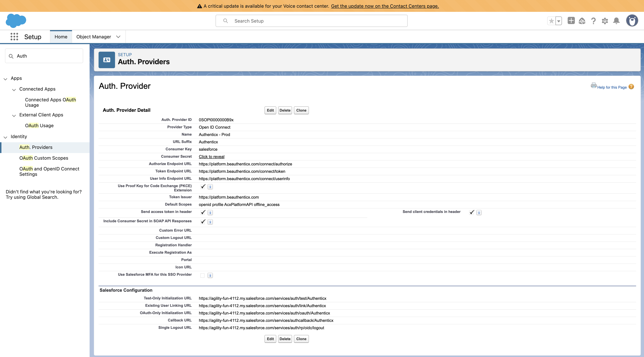The width and height of the screenshot is (644, 357).
Task: Open Help for this Page link
Action: pyautogui.click(x=612, y=87)
